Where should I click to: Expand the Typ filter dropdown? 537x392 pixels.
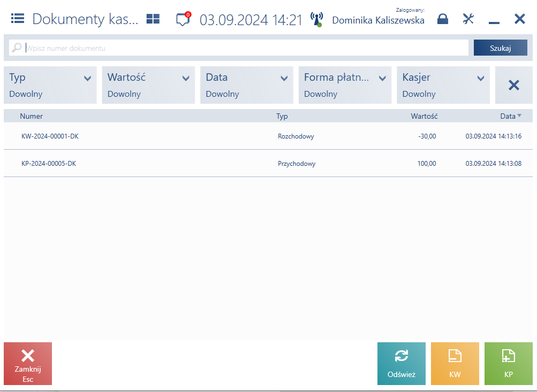point(50,85)
